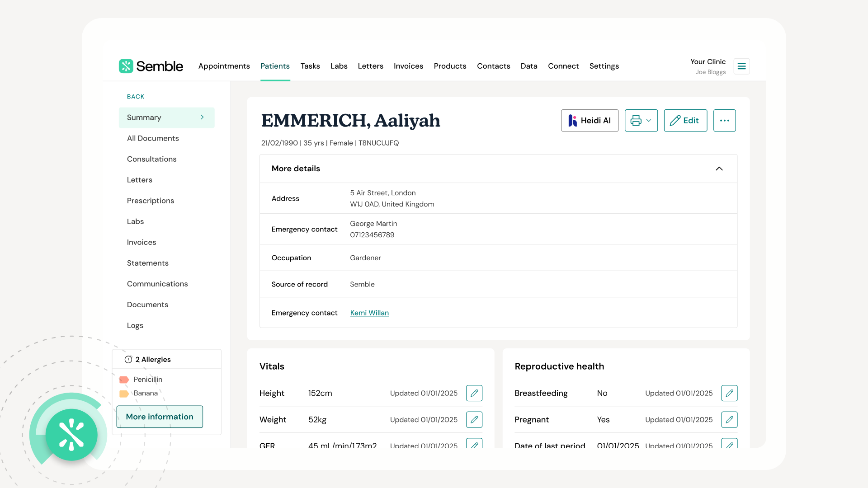Viewport: 868px width, 488px height.
Task: Collapse the More details section
Action: [719, 169]
